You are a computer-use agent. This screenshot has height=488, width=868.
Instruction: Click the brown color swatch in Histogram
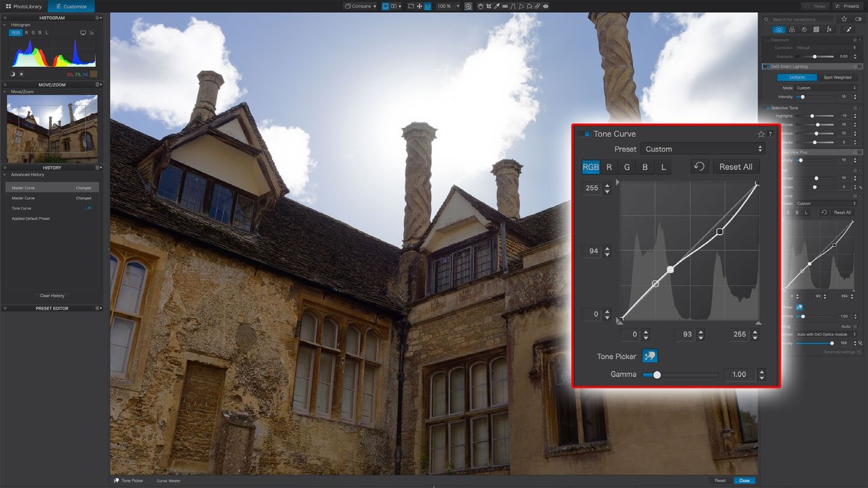(93, 74)
